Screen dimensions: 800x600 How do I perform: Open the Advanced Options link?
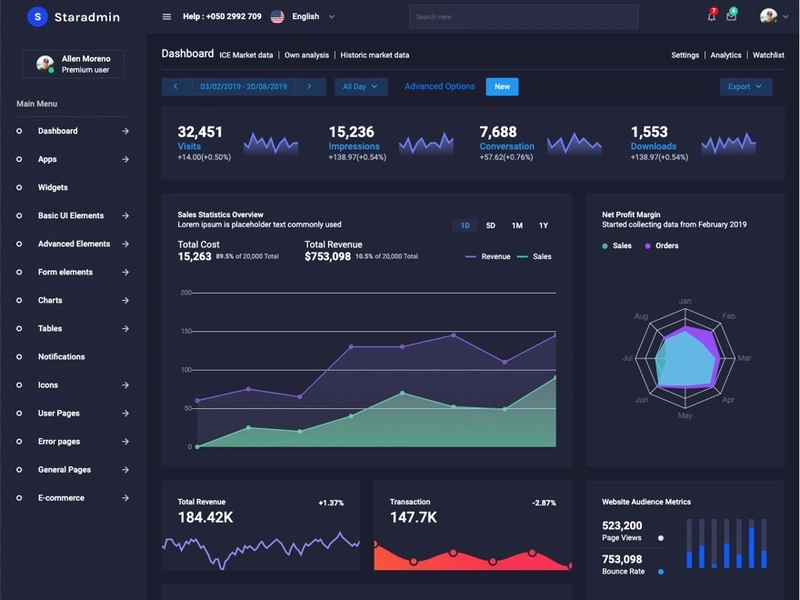[439, 86]
